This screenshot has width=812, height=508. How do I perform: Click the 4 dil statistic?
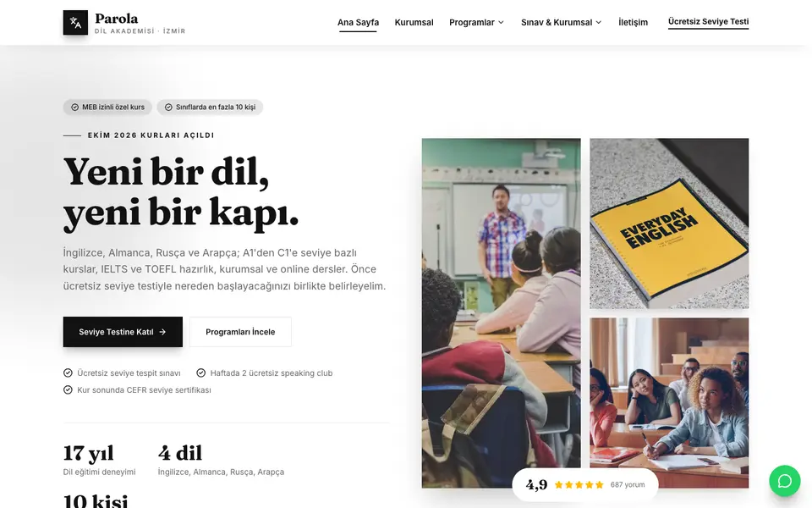(x=179, y=454)
